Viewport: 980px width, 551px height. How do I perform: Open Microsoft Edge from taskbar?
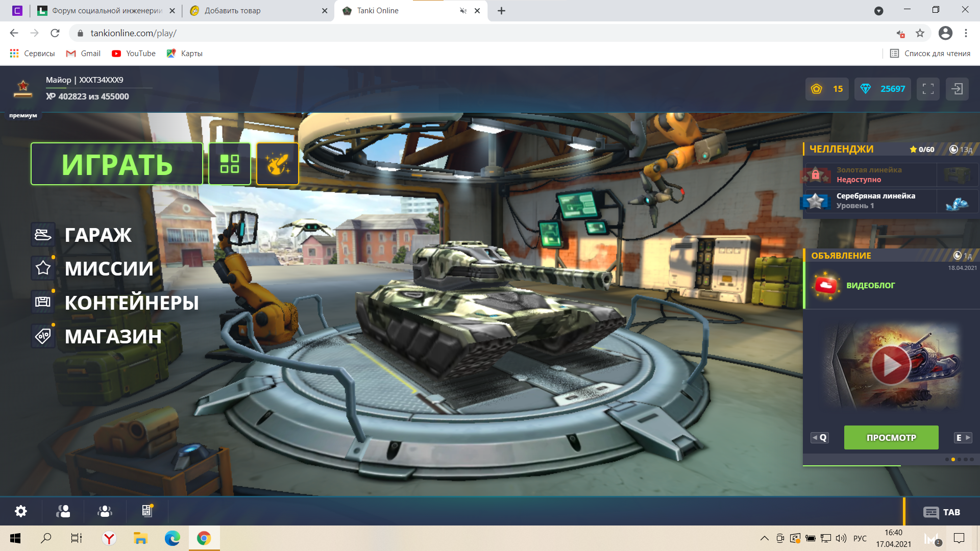pos(172,538)
